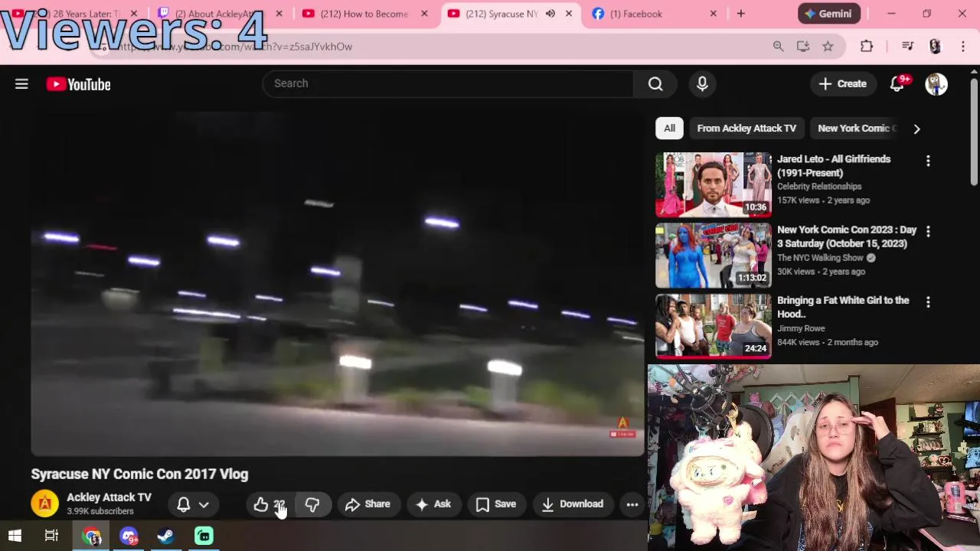Open YouTube notifications bell

[x=897, y=83]
